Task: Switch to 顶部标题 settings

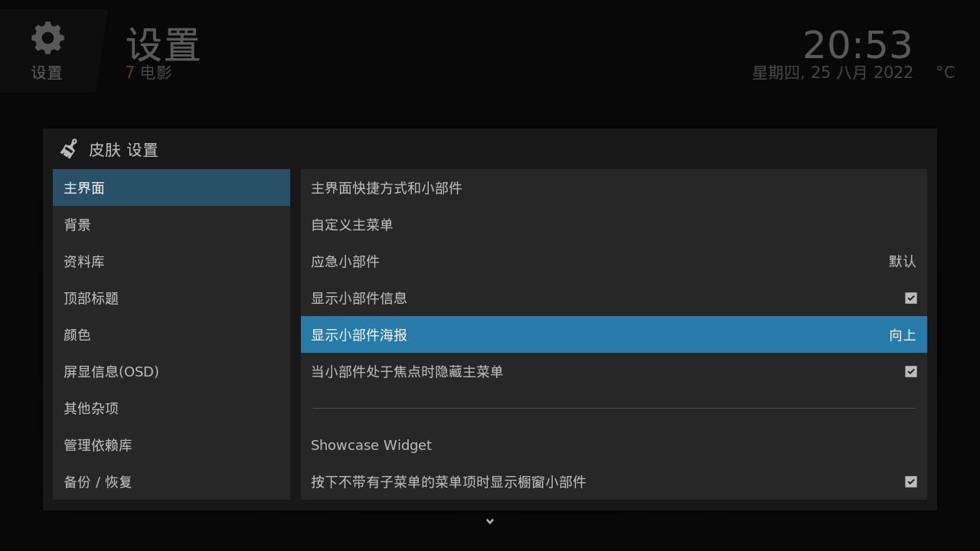Action: tap(171, 298)
